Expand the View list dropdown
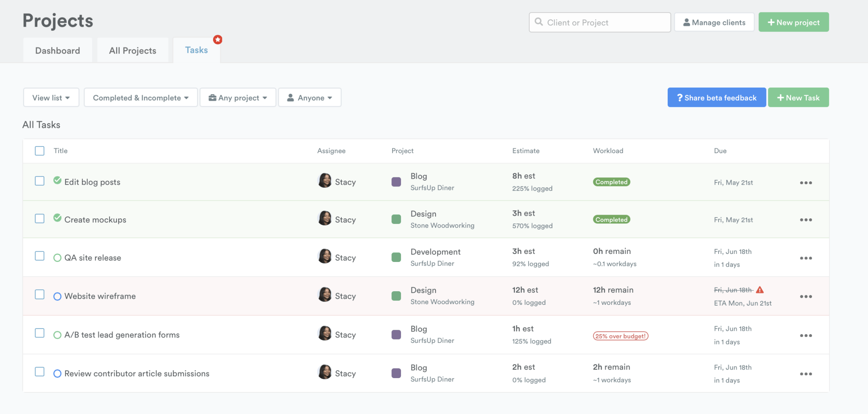The width and height of the screenshot is (868, 414). [x=51, y=97]
